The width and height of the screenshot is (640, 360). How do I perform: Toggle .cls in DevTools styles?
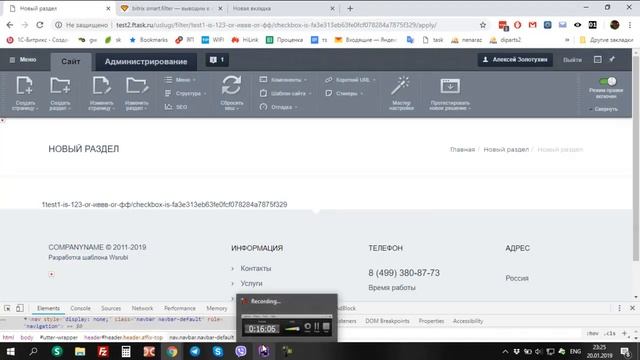pos(610,333)
